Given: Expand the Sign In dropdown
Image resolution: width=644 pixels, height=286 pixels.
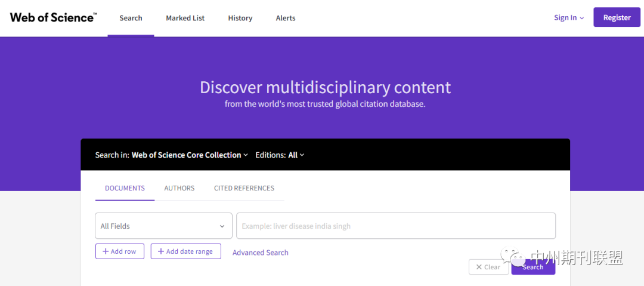Looking at the screenshot, I should [x=569, y=18].
